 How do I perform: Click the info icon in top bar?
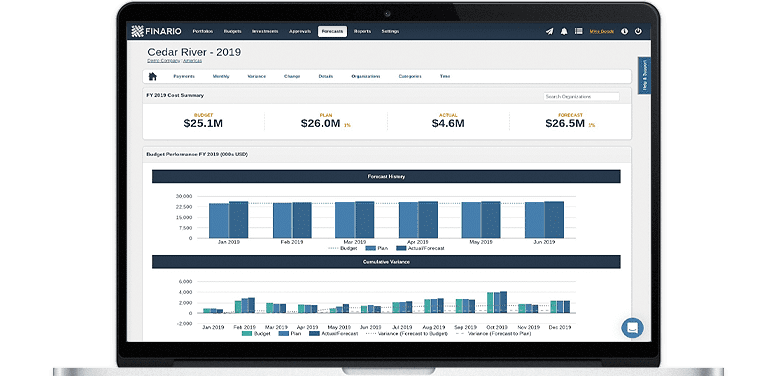pyautogui.click(x=624, y=31)
